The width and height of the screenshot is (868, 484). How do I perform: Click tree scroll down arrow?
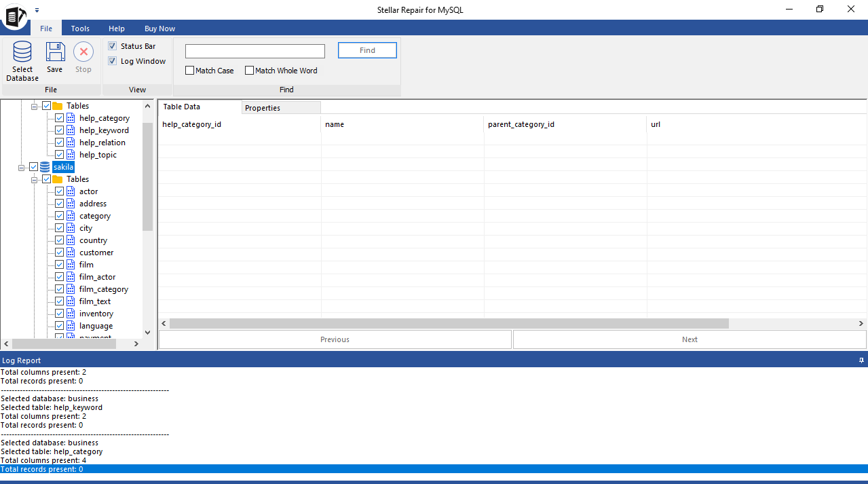148,333
